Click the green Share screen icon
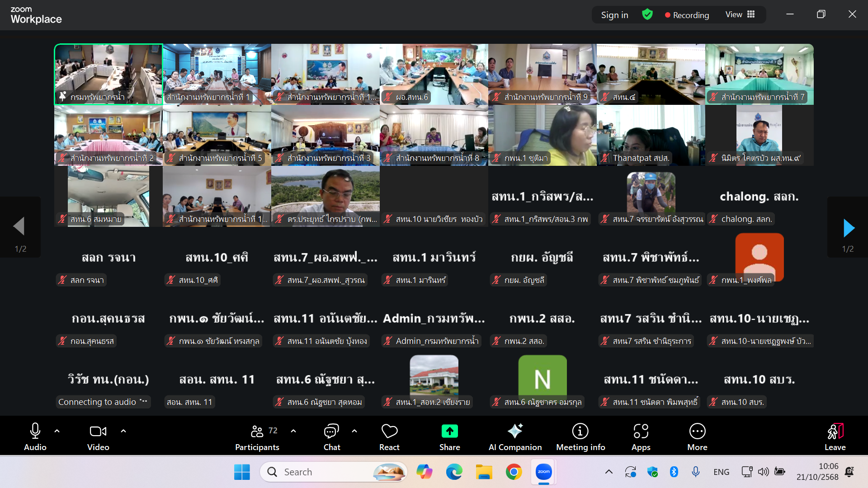Image resolution: width=868 pixels, height=488 pixels. [449, 432]
